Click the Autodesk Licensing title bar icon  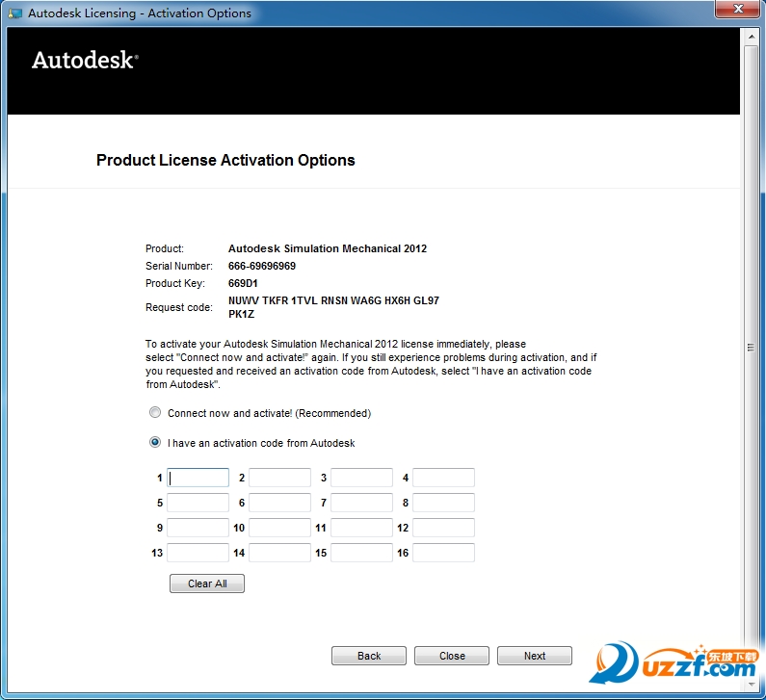coord(15,13)
